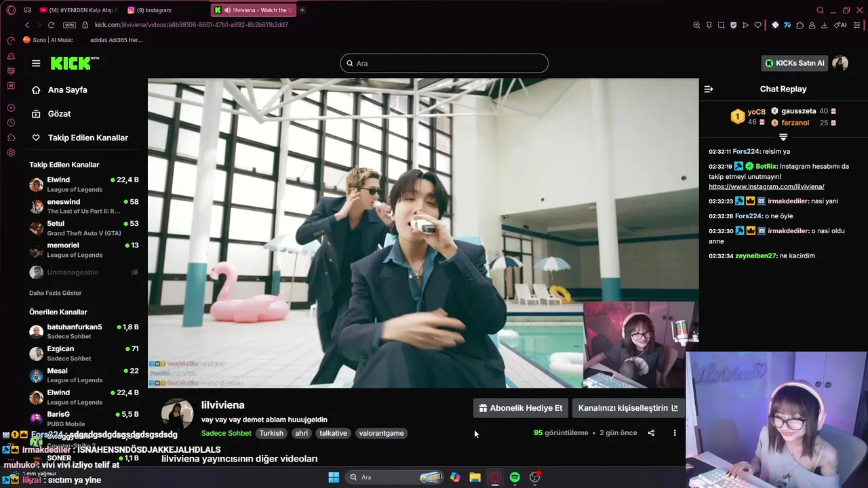Image resolution: width=868 pixels, height=488 pixels.
Task: Switch to the YouTube #YENİDEN Kalp Atışı tab
Action: [78, 10]
